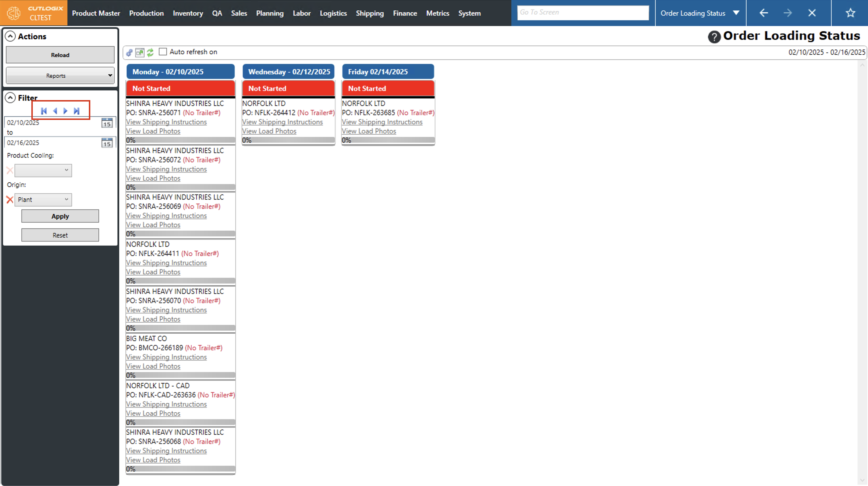868x486 pixels.
Task: Click the green refresh arrows icon
Action: coord(150,52)
